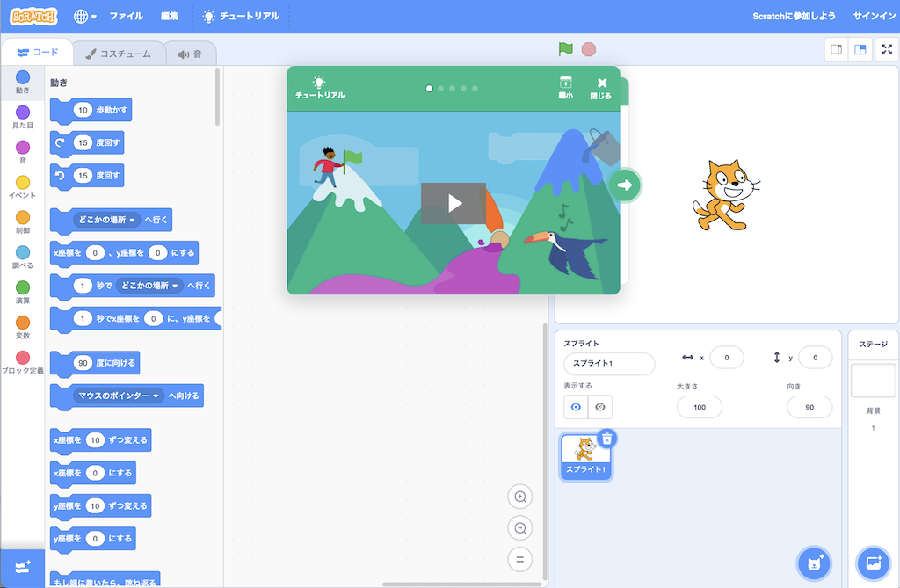Reset workspace zoom to default
This screenshot has width=900, height=588.
[520, 559]
